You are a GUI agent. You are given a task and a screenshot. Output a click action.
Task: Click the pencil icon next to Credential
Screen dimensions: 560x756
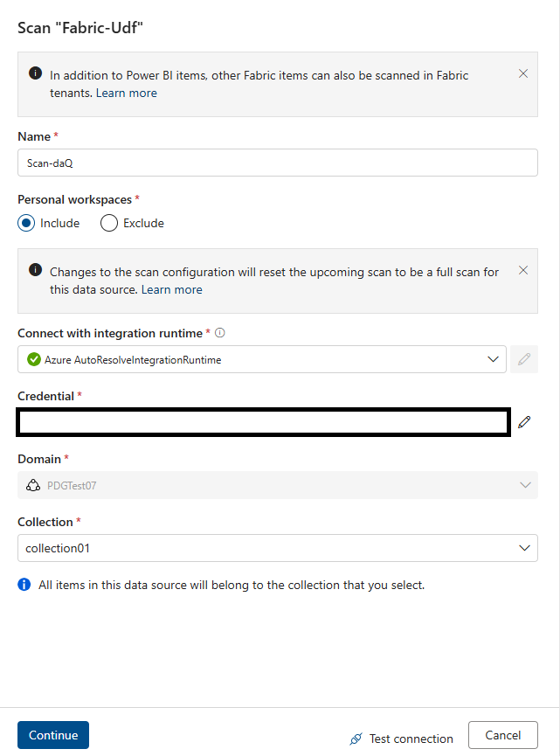tap(524, 422)
